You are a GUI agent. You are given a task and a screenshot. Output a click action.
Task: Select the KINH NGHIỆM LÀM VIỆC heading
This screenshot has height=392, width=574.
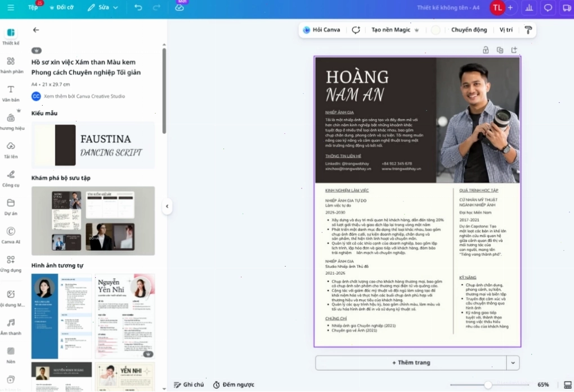pos(347,190)
